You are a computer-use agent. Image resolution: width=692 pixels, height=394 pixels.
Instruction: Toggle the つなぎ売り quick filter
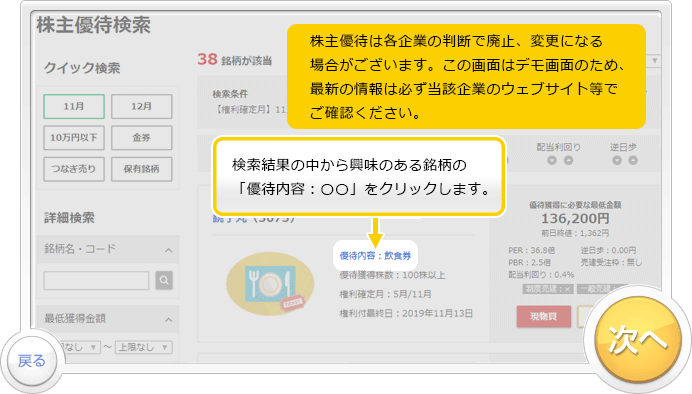pos(74,169)
